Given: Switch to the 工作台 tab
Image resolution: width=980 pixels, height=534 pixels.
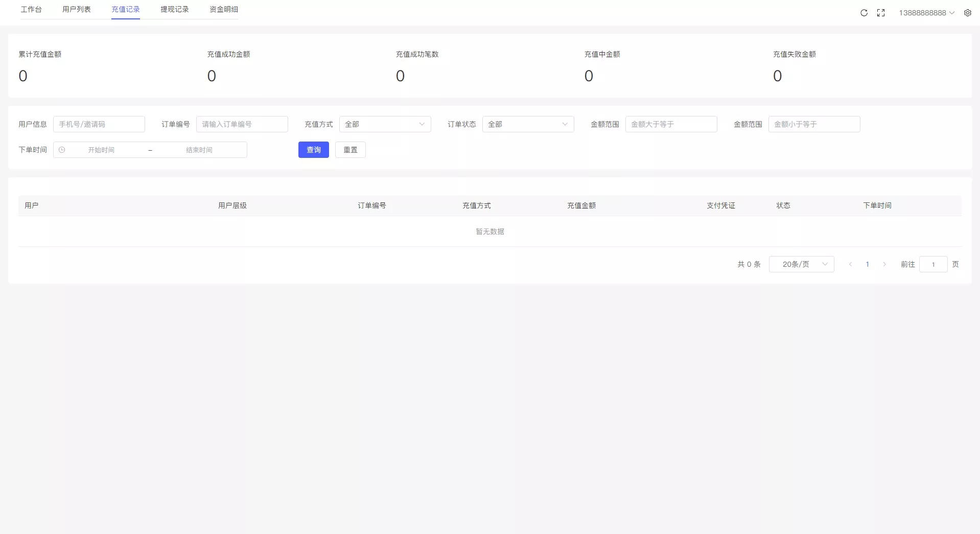Looking at the screenshot, I should coord(32,9).
